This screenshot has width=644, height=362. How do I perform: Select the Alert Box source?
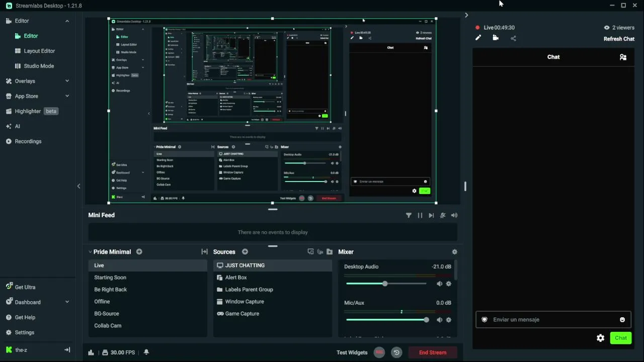coord(272,278)
